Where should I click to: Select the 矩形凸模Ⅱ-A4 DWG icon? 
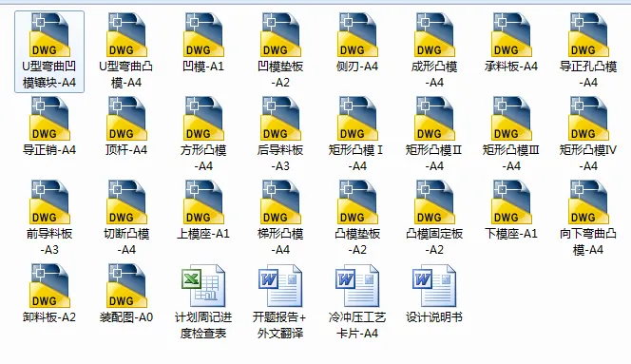(434, 119)
